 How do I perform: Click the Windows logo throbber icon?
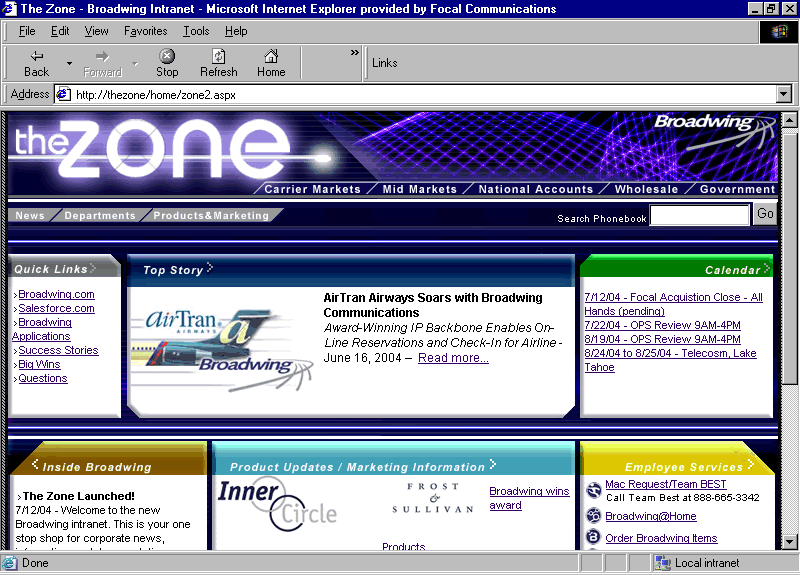(x=779, y=32)
